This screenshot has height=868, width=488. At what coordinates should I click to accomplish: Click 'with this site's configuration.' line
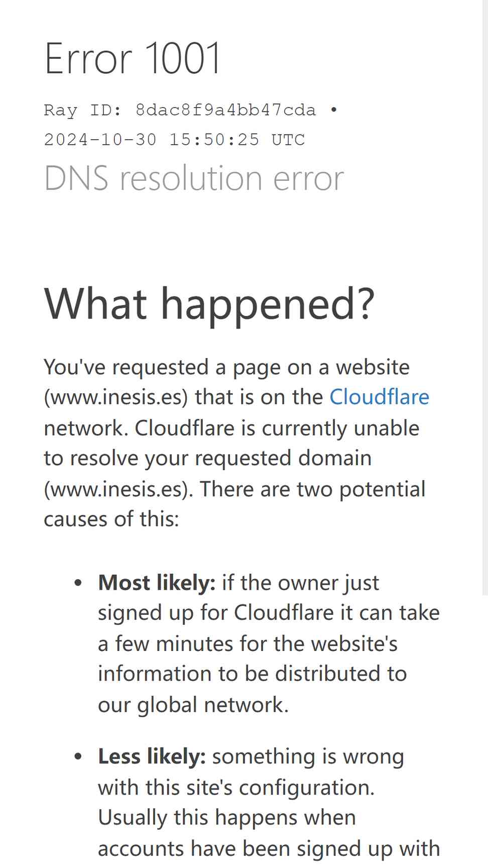coord(236,787)
